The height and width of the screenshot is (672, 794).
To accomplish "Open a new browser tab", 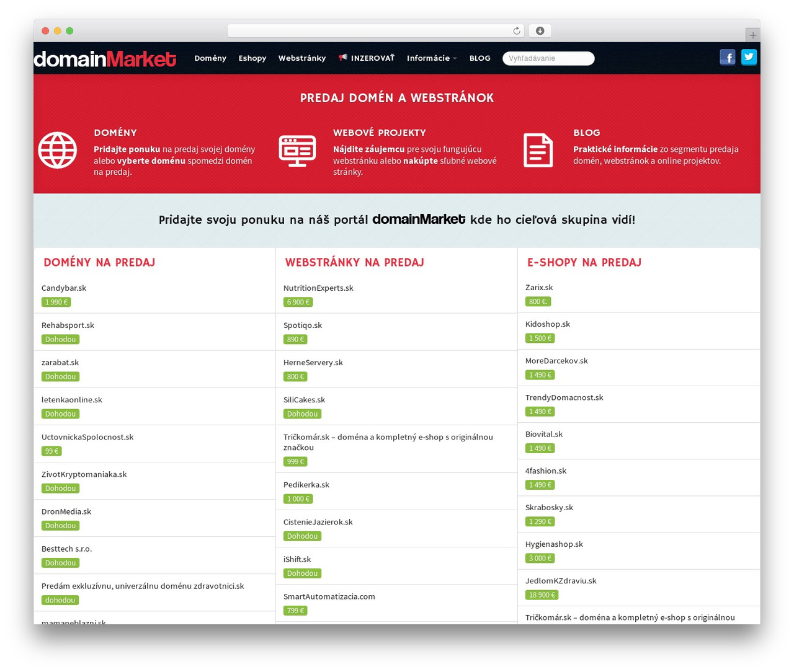I will [x=752, y=35].
